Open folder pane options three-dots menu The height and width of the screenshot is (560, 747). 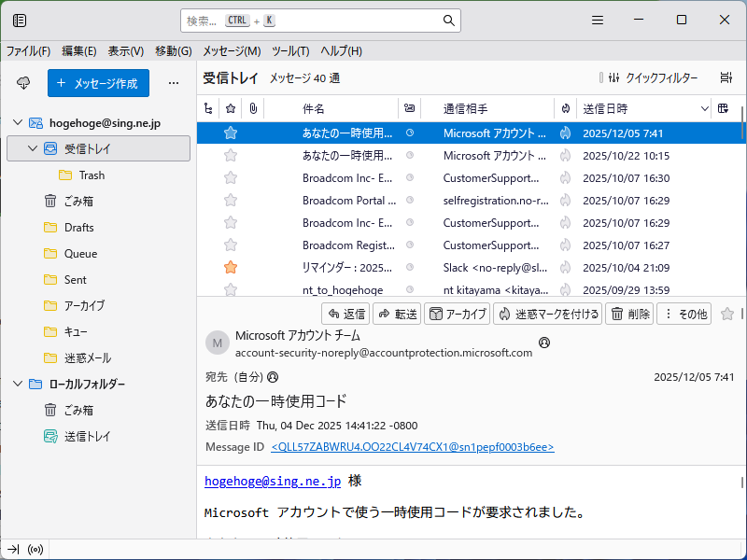174,83
